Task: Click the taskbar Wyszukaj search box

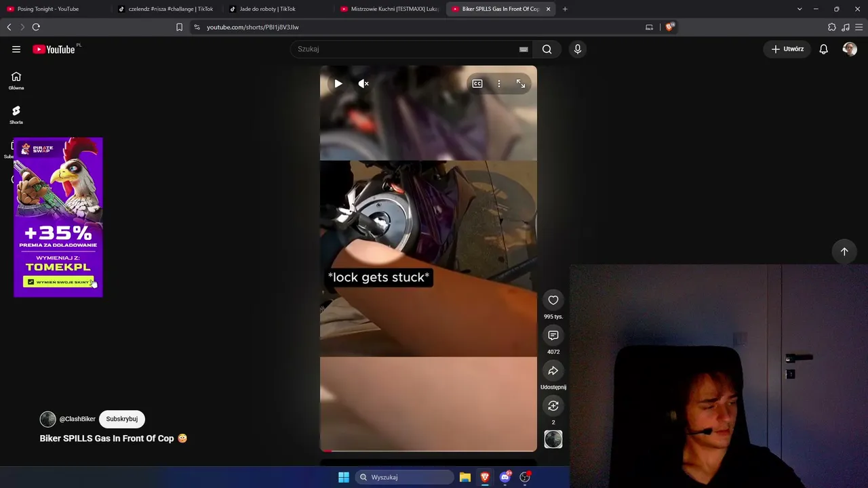Action: pyautogui.click(x=405, y=477)
